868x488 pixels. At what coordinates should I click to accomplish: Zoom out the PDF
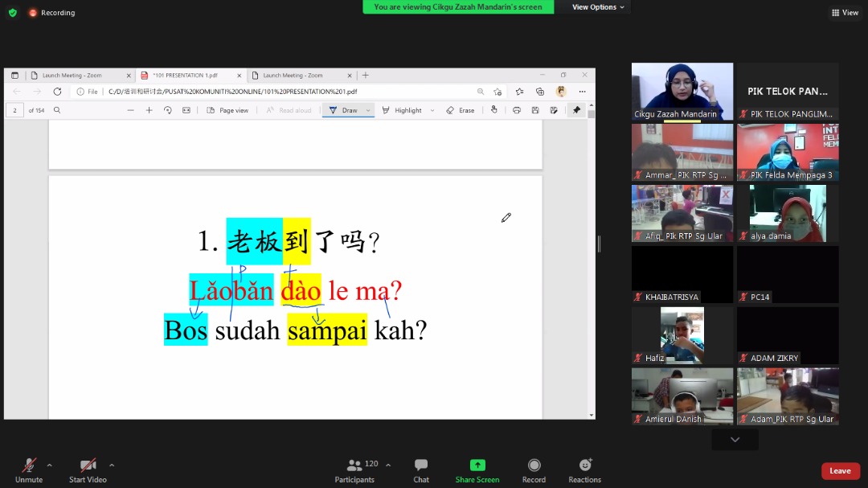pyautogui.click(x=131, y=110)
